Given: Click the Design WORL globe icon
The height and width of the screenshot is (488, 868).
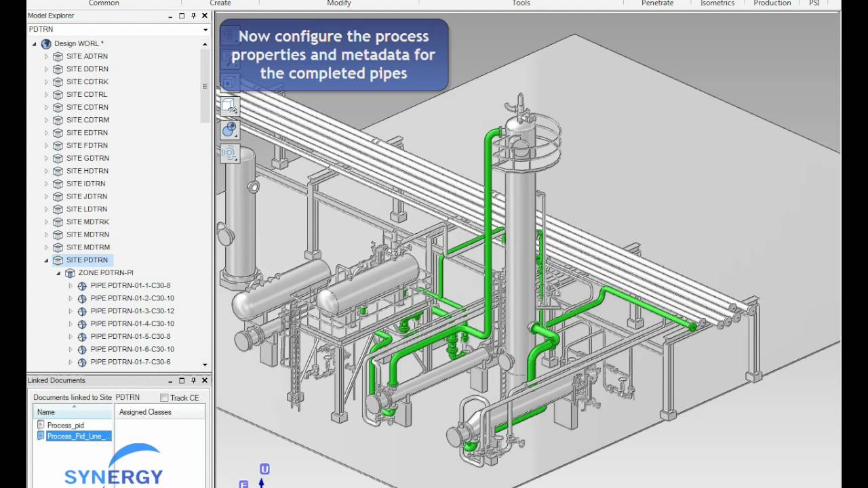Looking at the screenshot, I should pos(46,43).
